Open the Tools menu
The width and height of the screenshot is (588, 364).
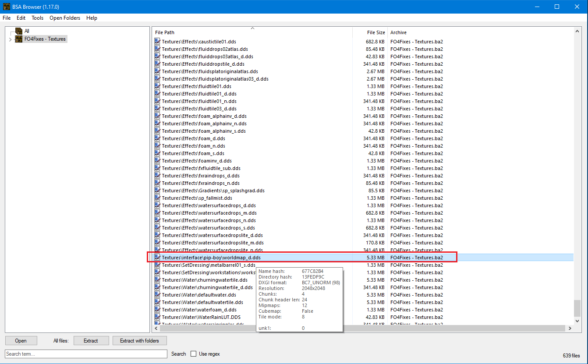(37, 18)
